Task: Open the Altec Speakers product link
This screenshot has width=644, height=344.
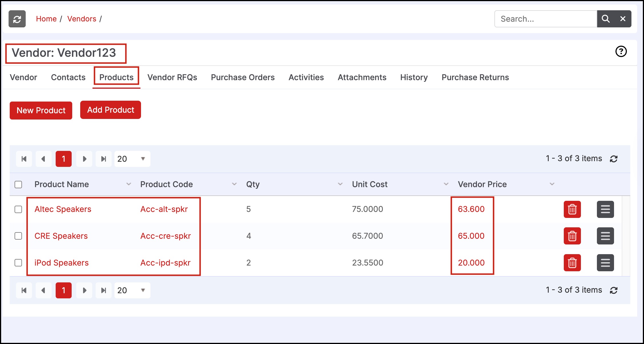Action: (x=63, y=209)
